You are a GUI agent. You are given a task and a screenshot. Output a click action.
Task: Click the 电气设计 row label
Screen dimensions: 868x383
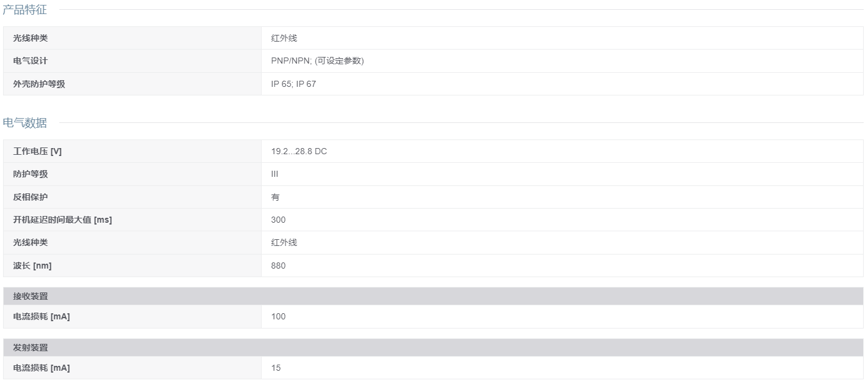click(x=31, y=61)
